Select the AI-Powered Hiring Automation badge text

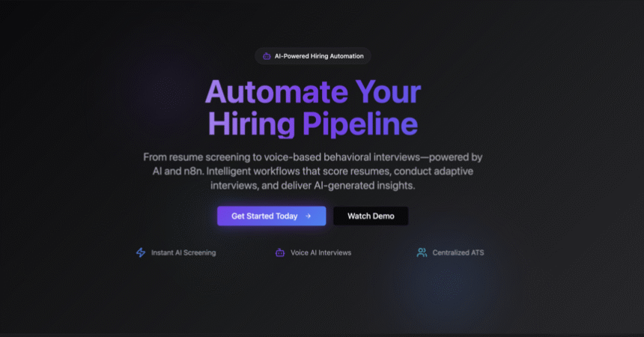pos(319,56)
